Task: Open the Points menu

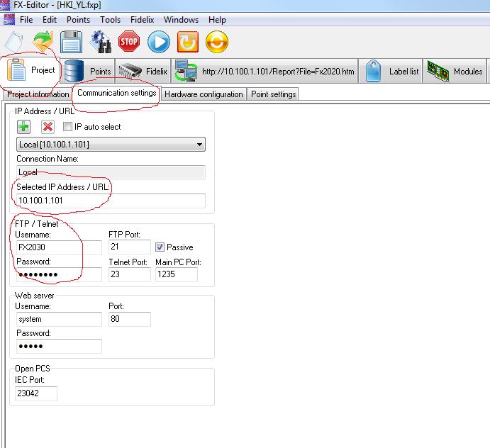Action: tap(78, 20)
